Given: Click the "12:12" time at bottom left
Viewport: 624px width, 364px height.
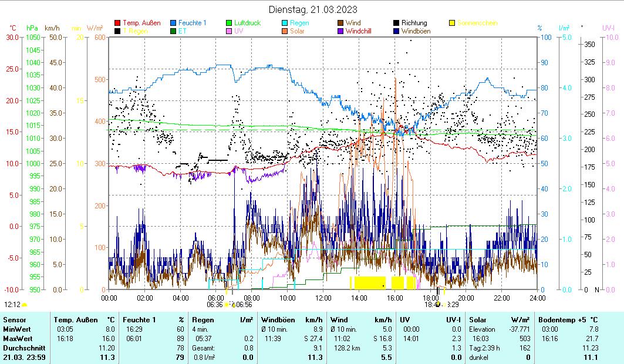Looking at the screenshot, I should pyautogui.click(x=12, y=305).
